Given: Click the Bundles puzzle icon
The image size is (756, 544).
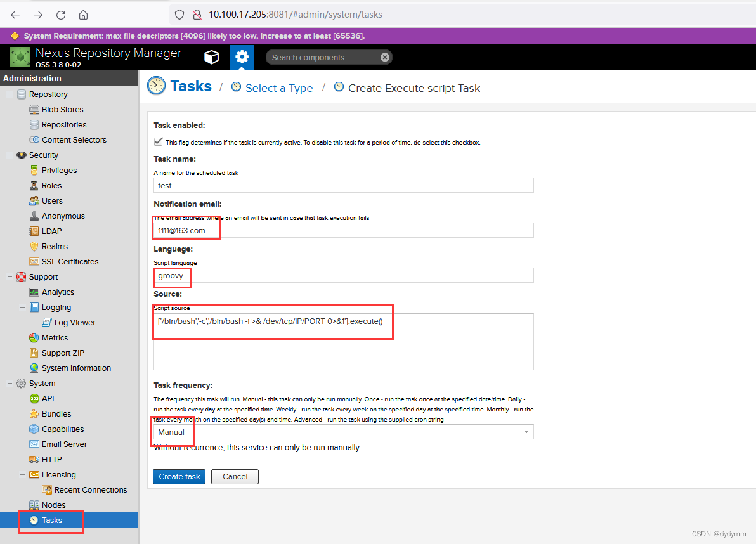Looking at the screenshot, I should coord(34,413).
